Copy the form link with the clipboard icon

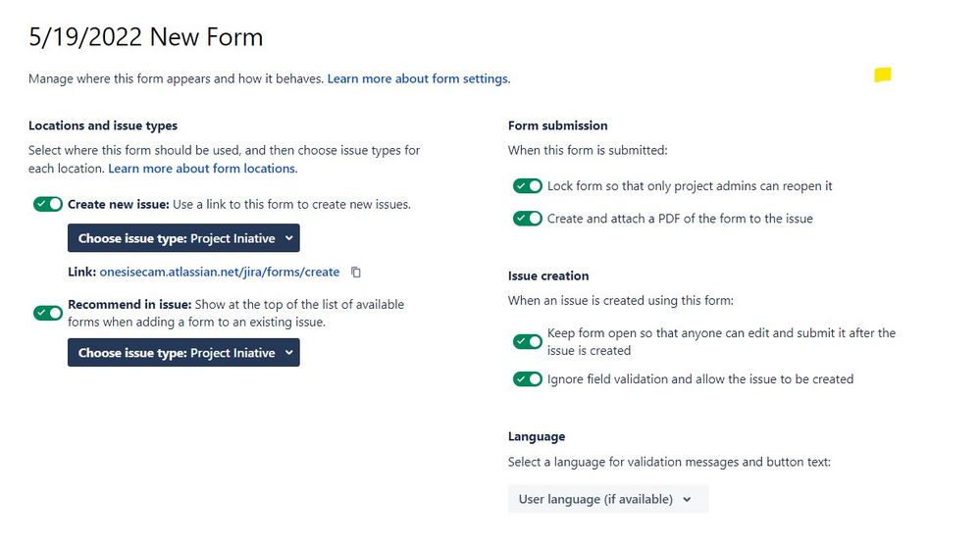tap(356, 273)
